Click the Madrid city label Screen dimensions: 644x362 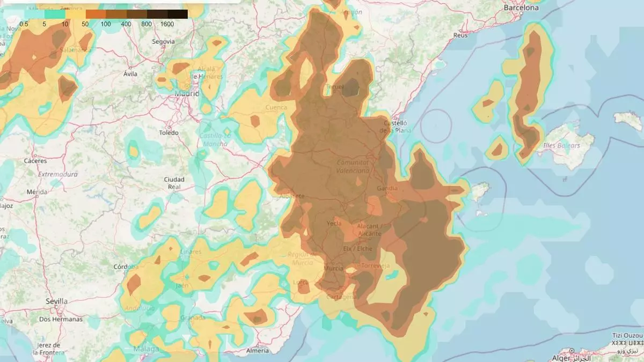pos(186,94)
